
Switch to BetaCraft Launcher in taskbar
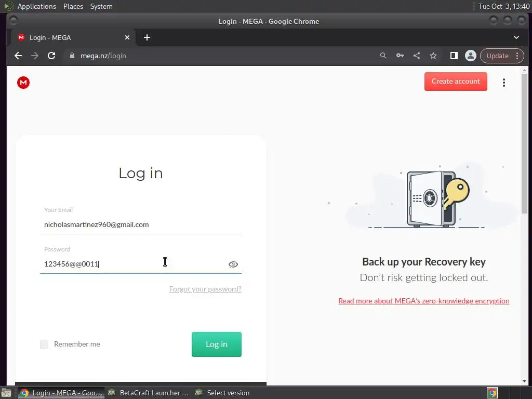[x=148, y=393]
